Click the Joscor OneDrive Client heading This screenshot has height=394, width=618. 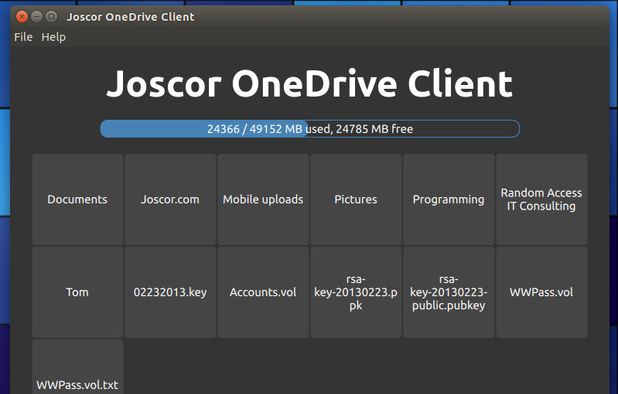coord(309,84)
